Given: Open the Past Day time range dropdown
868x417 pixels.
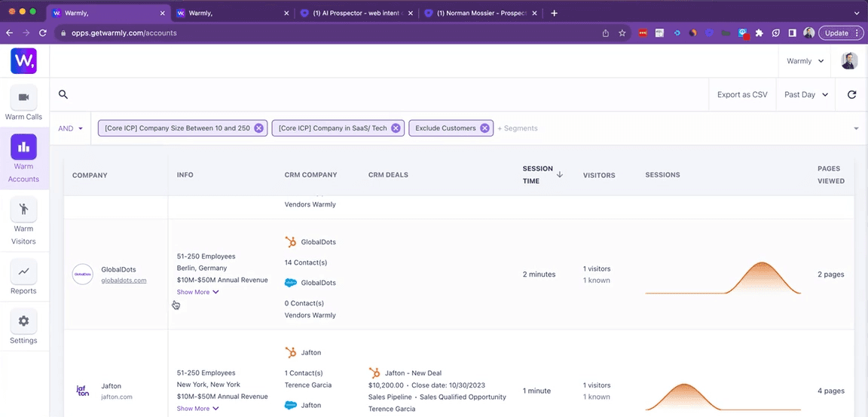Looking at the screenshot, I should click(x=806, y=95).
